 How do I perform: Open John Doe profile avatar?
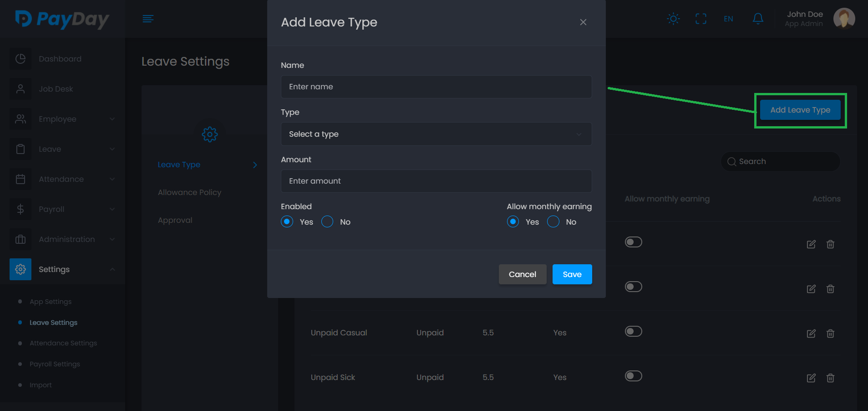[844, 19]
